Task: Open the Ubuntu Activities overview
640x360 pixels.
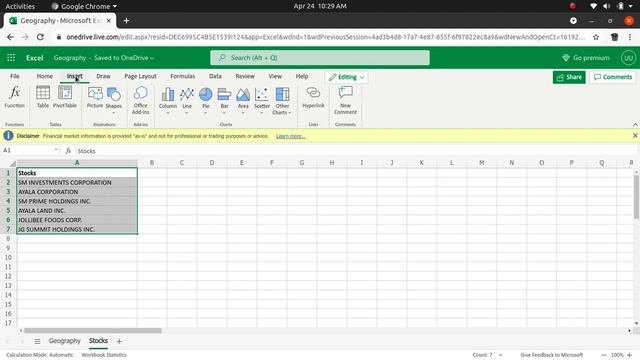Action: click(x=20, y=6)
